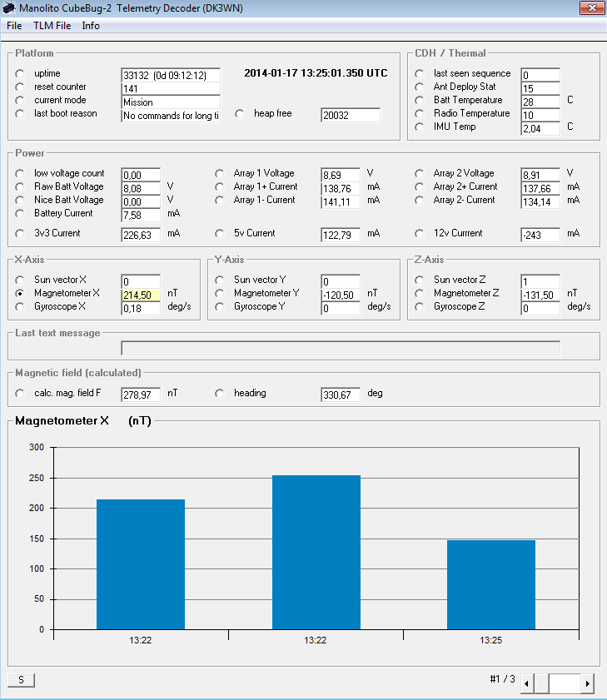Select the Batt Temperature radio button
The image size is (607, 700).
coord(419,101)
